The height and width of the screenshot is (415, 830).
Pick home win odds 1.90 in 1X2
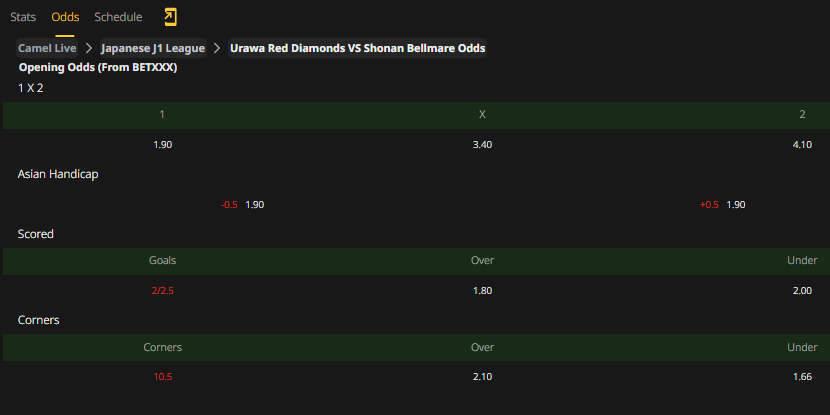click(x=163, y=145)
